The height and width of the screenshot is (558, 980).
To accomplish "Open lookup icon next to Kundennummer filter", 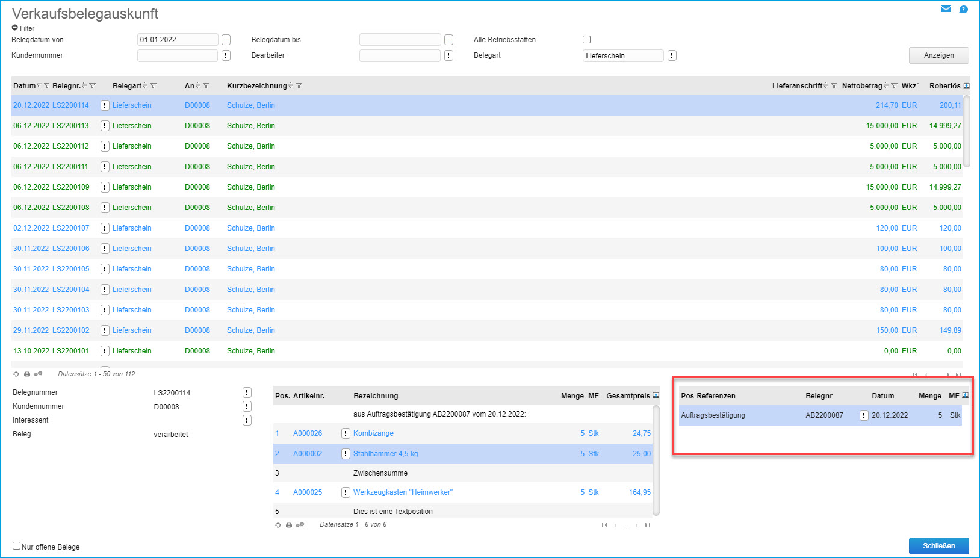I will click(226, 55).
